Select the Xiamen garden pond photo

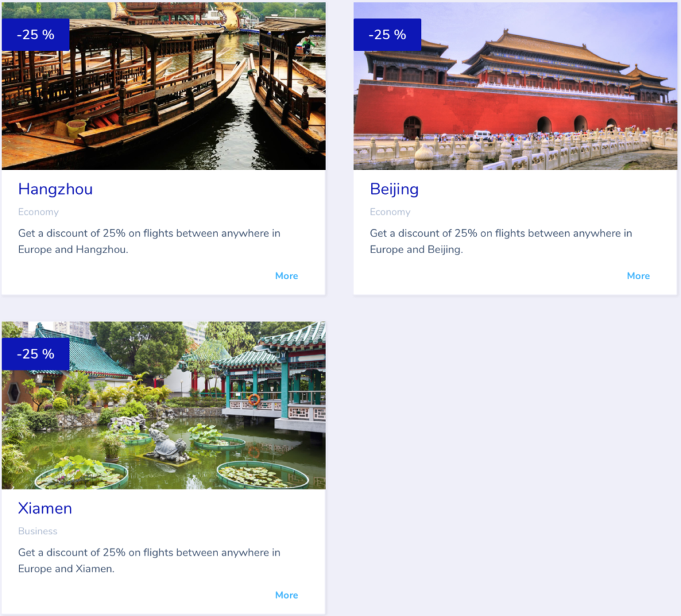click(x=164, y=405)
